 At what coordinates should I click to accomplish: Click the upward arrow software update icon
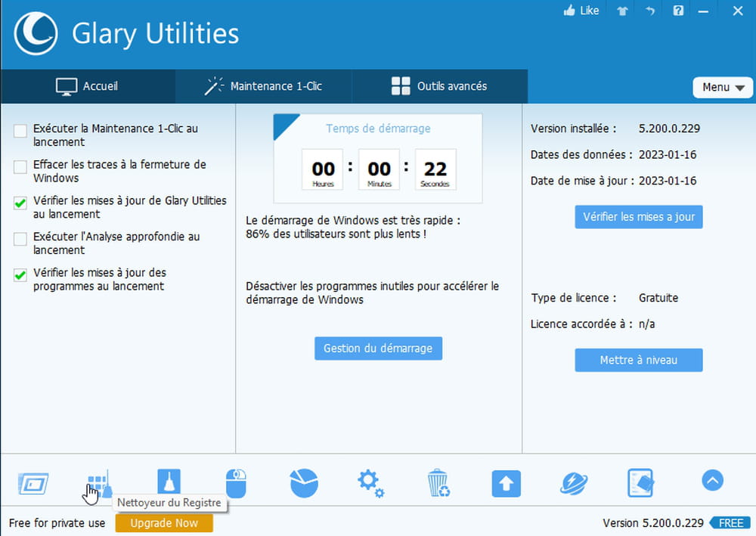[506, 482]
